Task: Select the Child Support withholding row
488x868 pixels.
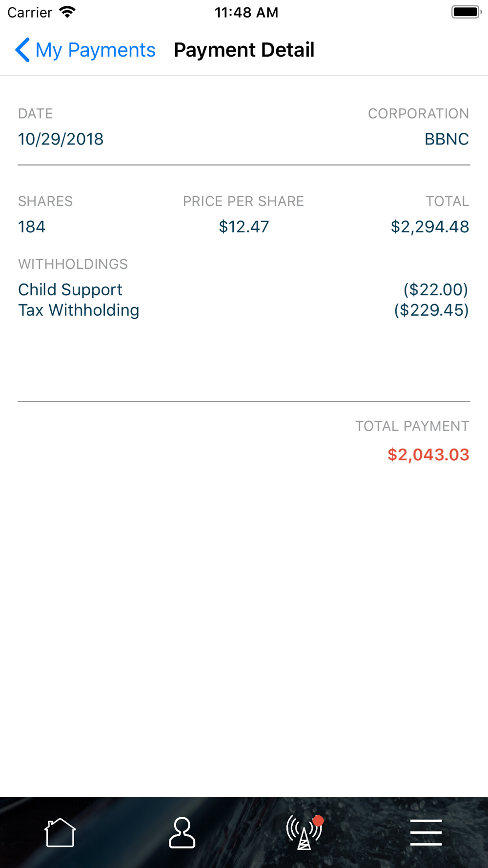Action: pyautogui.click(x=244, y=289)
